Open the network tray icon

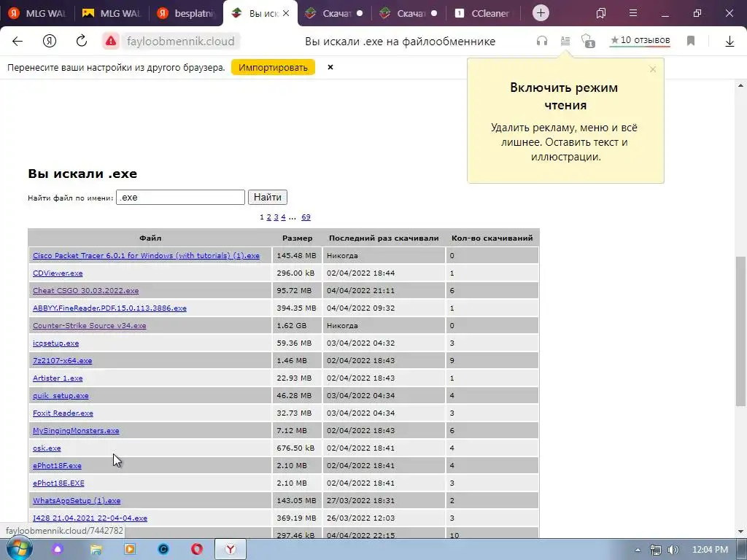(656, 550)
